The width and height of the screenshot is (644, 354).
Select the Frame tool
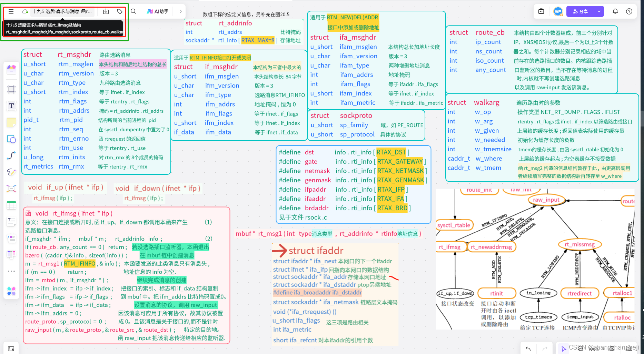(11, 89)
